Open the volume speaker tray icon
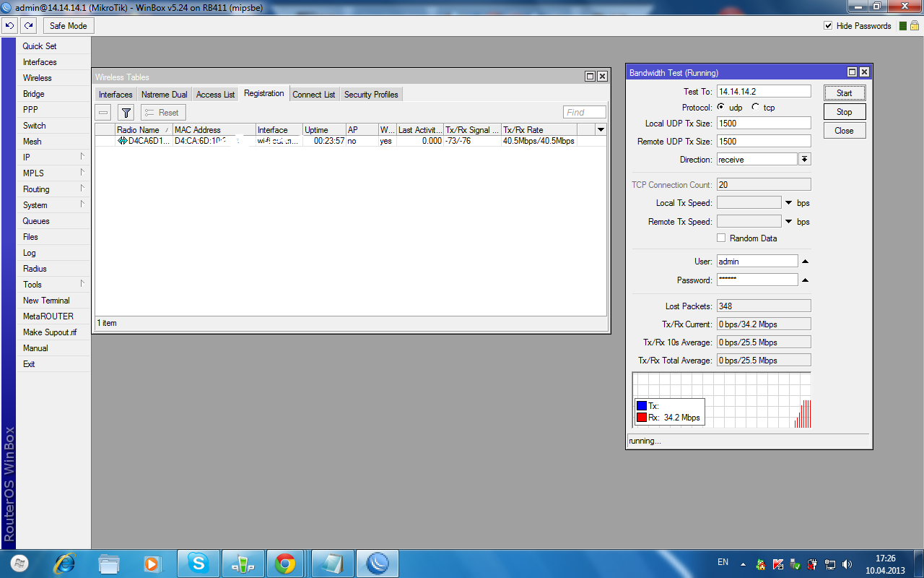924x578 pixels. pyautogui.click(x=847, y=564)
